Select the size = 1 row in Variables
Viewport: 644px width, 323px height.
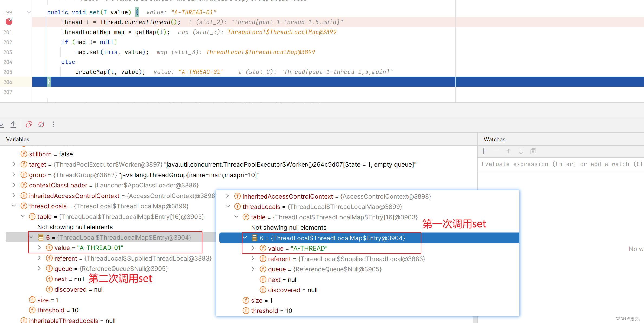[44, 300]
